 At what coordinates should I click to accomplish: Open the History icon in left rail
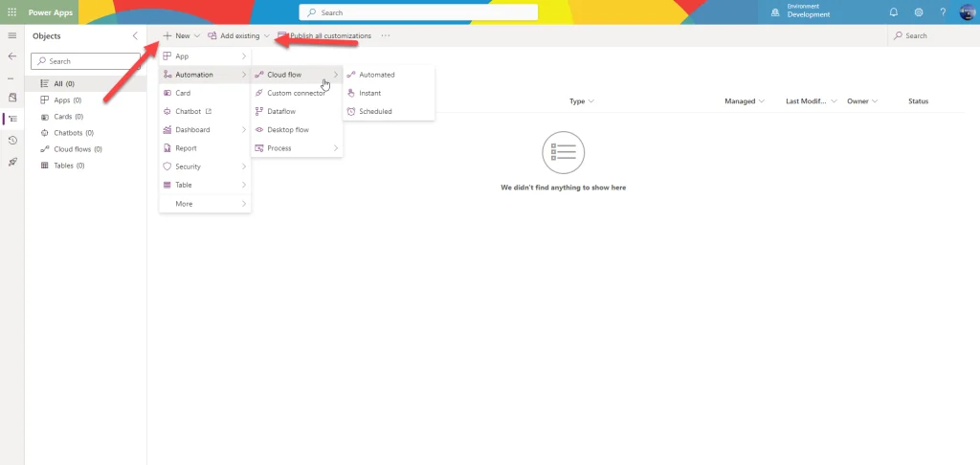coord(12,141)
